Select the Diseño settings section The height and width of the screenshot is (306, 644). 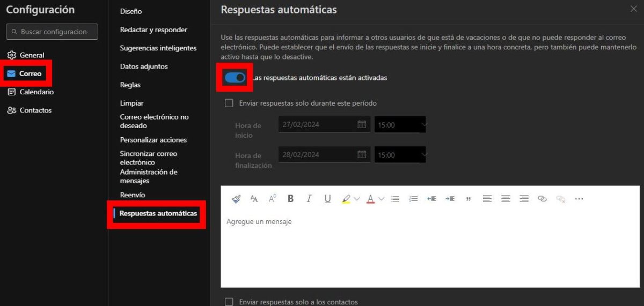131,11
